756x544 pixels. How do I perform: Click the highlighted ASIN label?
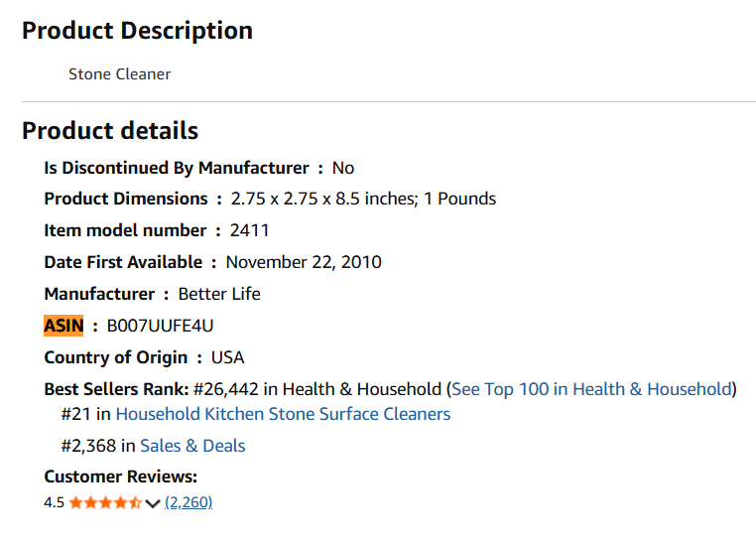pyautogui.click(x=63, y=326)
